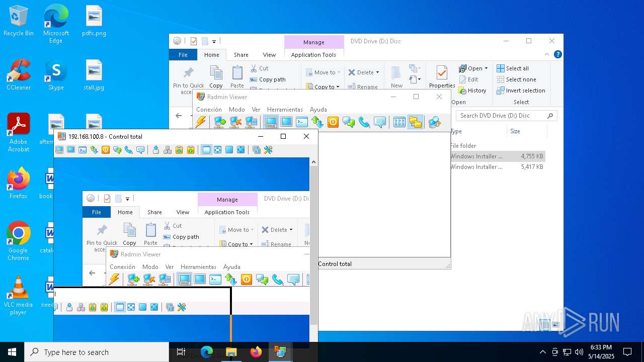Select View Only mode in the Radmin Viewer toolbar
644x362 pixels.
[286, 122]
